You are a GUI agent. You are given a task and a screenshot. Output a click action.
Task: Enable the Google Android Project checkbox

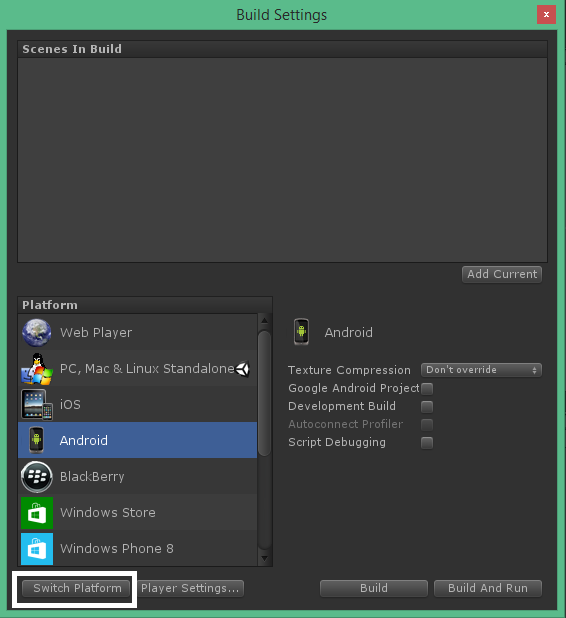(427, 389)
